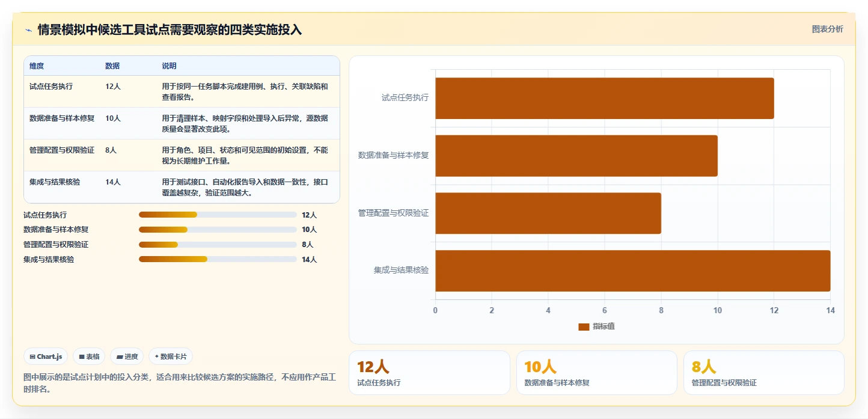Click 集成与结果核验 cell in the table
The width and height of the screenshot is (868, 419).
(x=55, y=182)
